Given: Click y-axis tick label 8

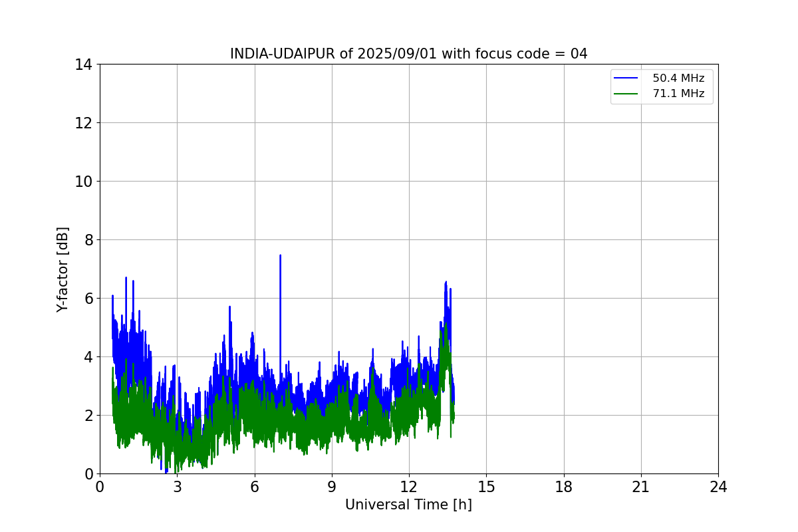Looking at the screenshot, I should coord(88,240).
